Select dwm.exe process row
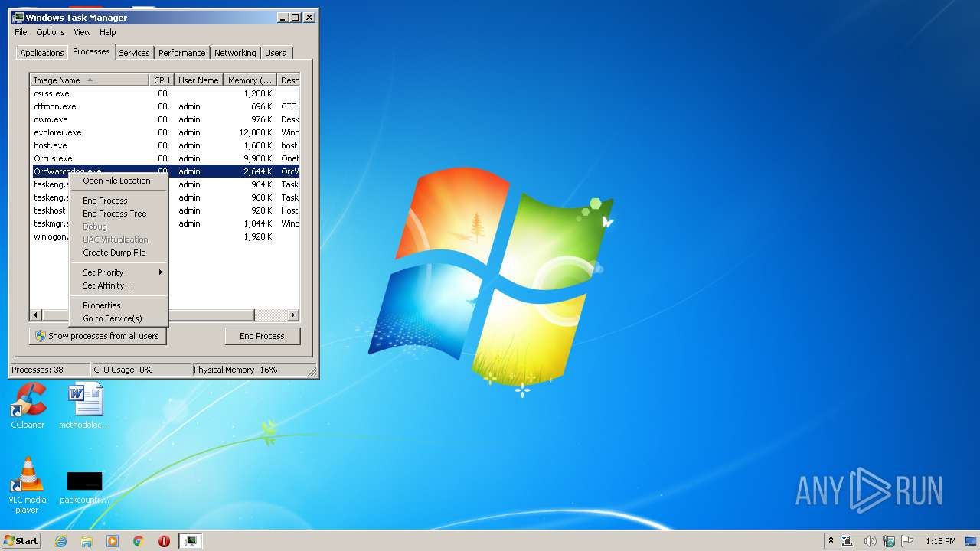The image size is (980, 551). 165,119
